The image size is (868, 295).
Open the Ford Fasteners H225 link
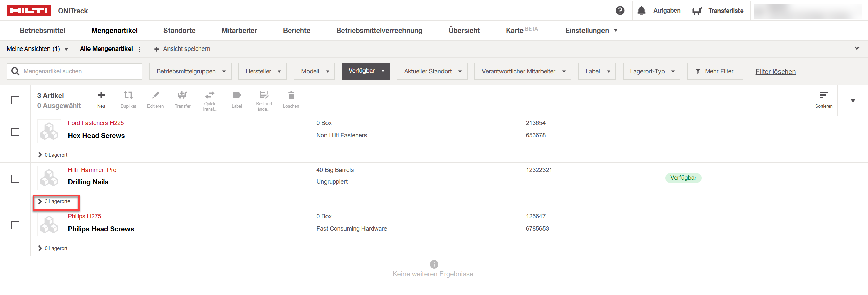pos(96,123)
